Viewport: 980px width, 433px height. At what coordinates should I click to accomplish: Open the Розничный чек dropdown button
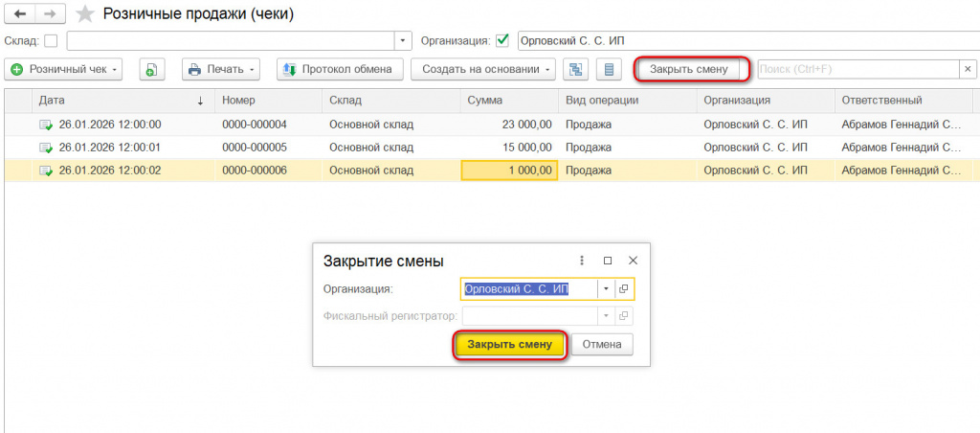[x=63, y=69]
